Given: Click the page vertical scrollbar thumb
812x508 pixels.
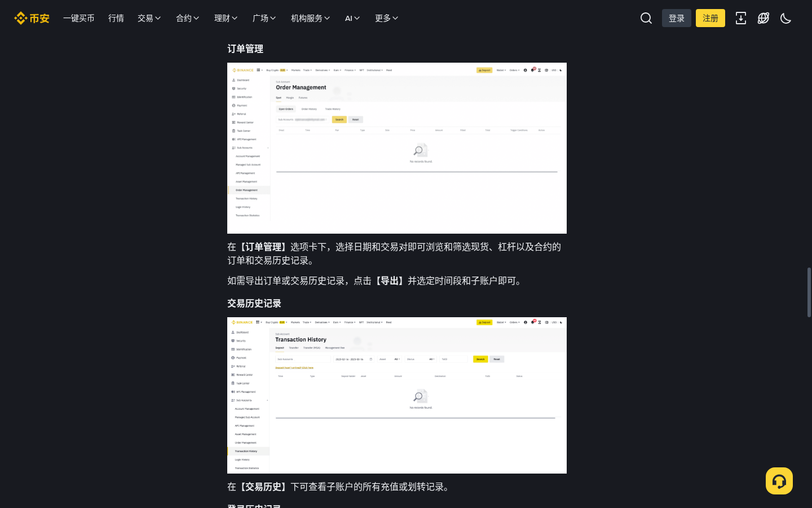Looking at the screenshot, I should click(809, 292).
